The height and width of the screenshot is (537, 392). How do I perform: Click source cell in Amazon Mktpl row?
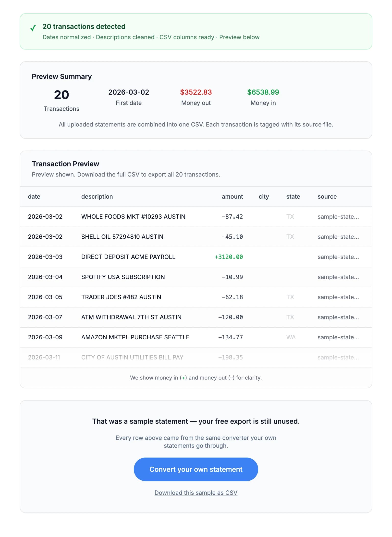pyautogui.click(x=338, y=337)
